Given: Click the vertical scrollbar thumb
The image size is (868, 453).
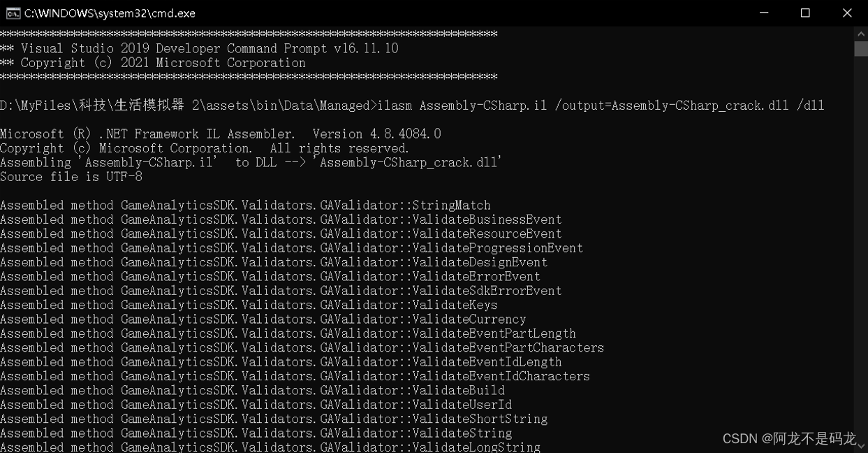Looking at the screenshot, I should click(861, 48).
